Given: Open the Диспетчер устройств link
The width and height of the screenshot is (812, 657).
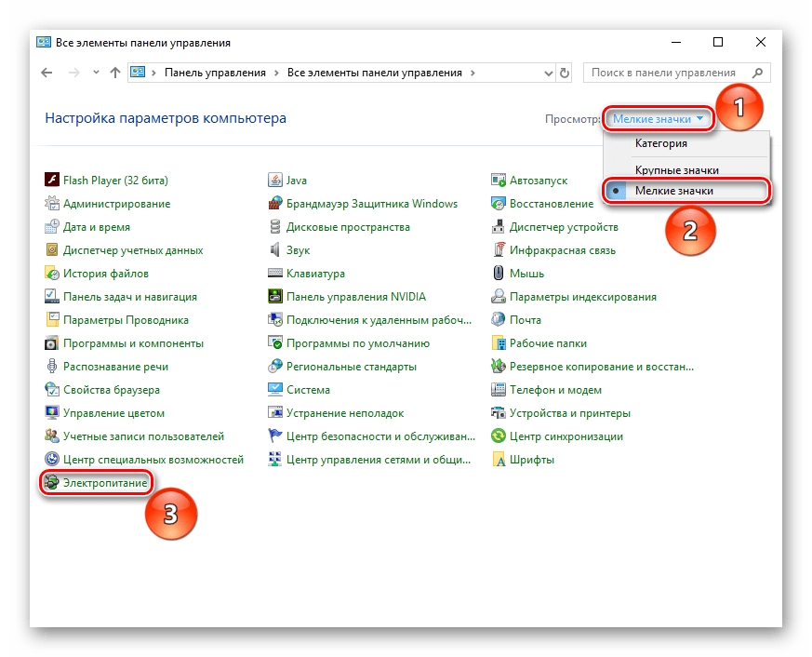Looking at the screenshot, I should point(555,227).
